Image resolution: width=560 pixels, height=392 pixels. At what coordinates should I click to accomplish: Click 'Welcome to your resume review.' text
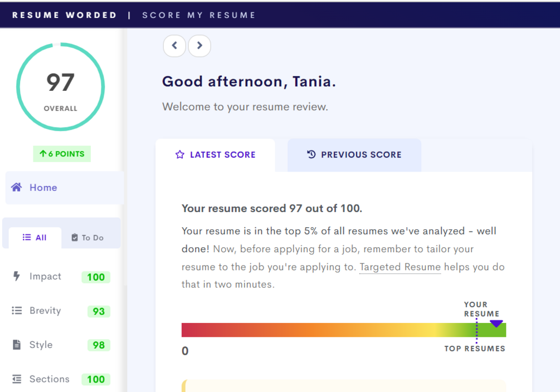tap(245, 107)
